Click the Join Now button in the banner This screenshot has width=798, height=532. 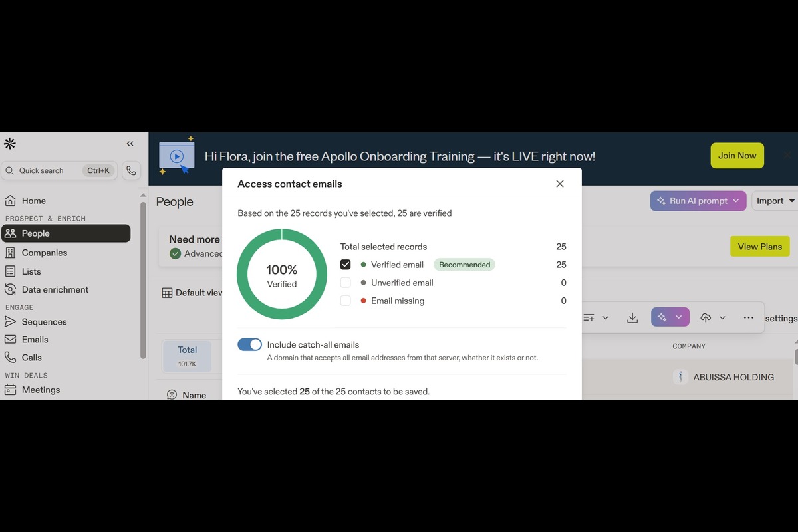coord(737,156)
